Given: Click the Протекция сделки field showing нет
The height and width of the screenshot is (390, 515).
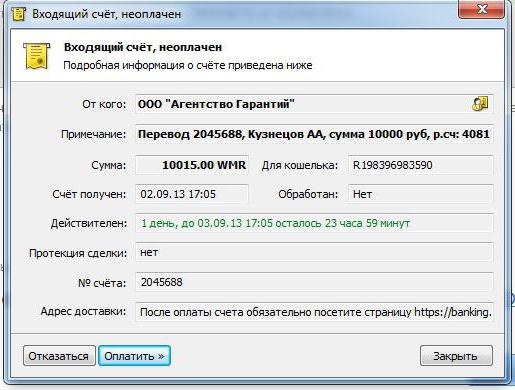Looking at the screenshot, I should [x=314, y=252].
